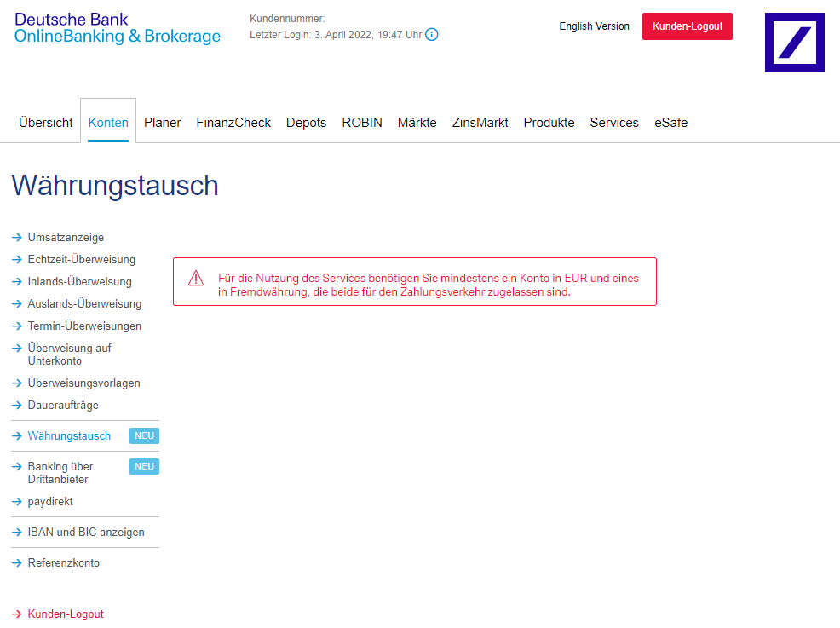The width and height of the screenshot is (840, 628).
Task: Open the Übersicht tab
Action: click(45, 123)
